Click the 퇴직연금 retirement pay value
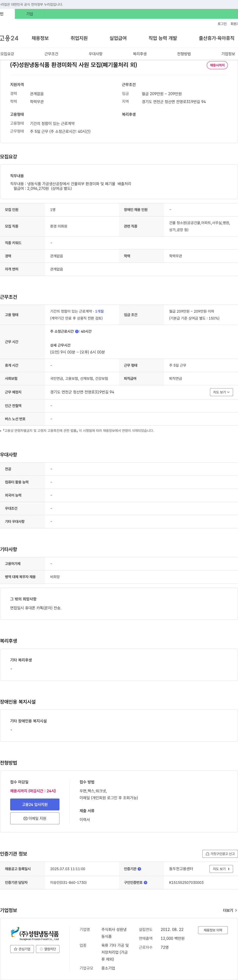Screen dimensions: 238x980 point(176,379)
